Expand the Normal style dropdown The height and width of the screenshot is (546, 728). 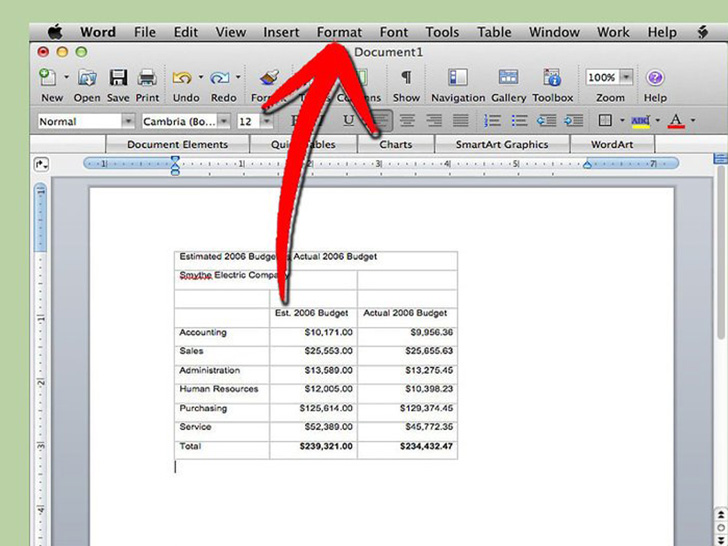128,121
